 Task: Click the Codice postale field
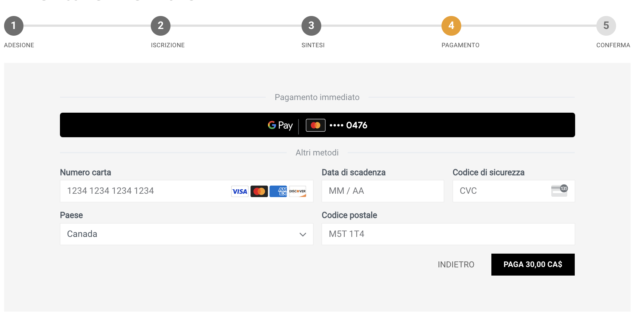(448, 234)
